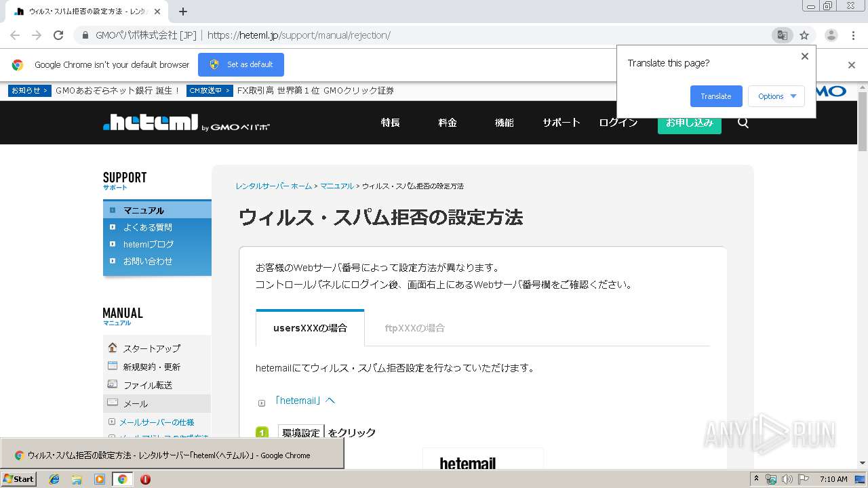
Task: Open 新規契約・更新 manual section
Action: [x=152, y=367]
